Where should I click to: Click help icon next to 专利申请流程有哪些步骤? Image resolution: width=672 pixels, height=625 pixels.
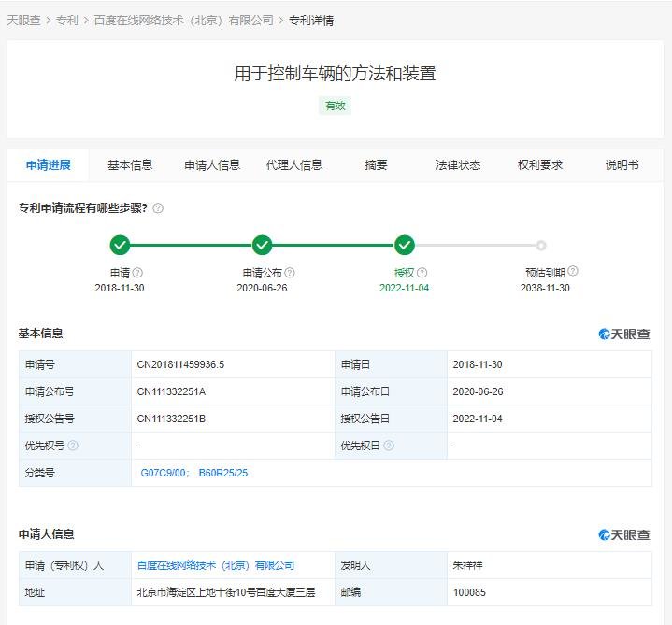coord(158,208)
